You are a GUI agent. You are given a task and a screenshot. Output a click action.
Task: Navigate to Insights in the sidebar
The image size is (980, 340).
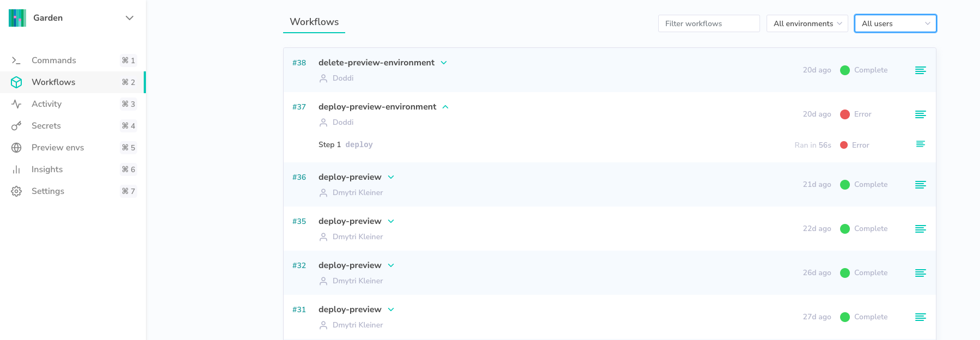47,169
